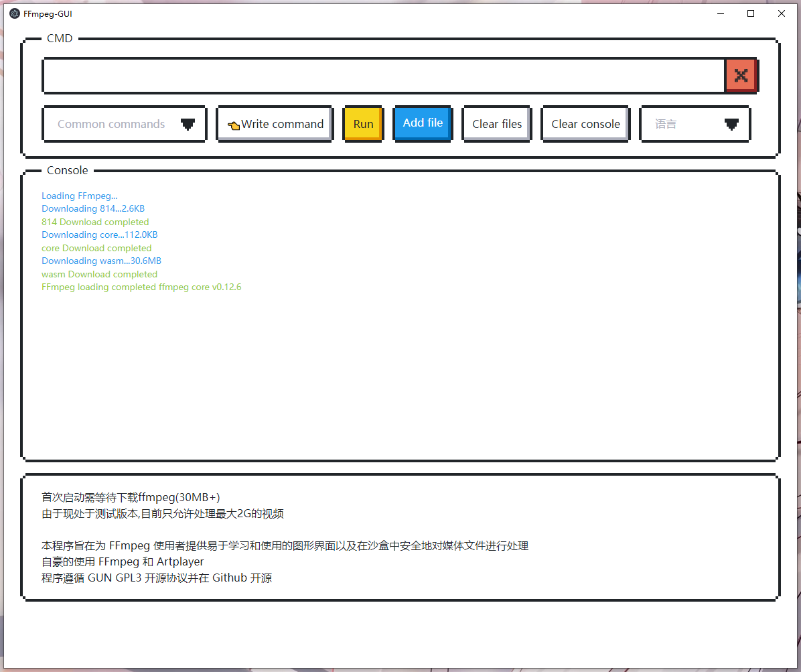Screen dimensions: 801x672
Task: Minimize the FFmpeg-GUI window
Action: (x=720, y=14)
